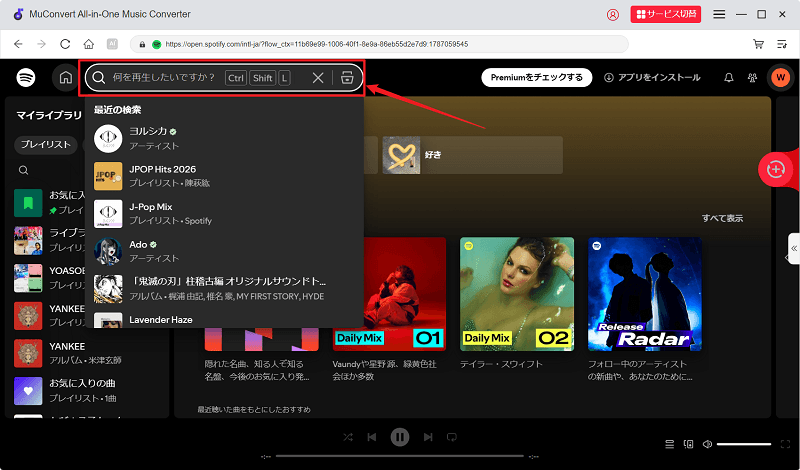The width and height of the screenshot is (800, 470).
Task: Open the notifications bell icon
Action: pos(729,78)
